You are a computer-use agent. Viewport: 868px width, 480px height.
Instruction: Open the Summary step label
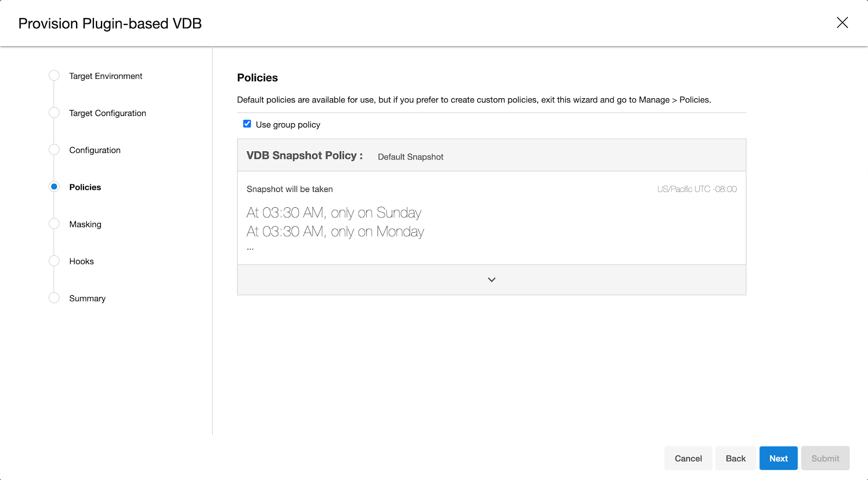(x=87, y=298)
